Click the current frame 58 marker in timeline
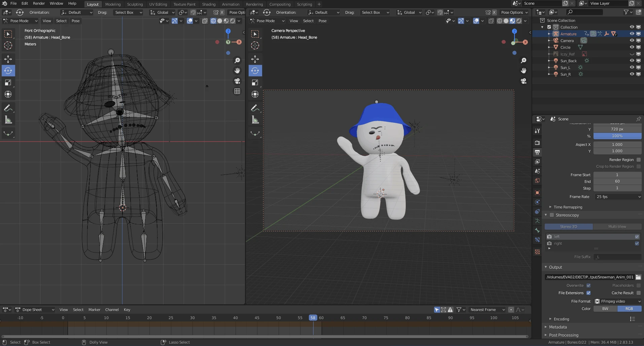This screenshot has width=644, height=346. point(313,318)
